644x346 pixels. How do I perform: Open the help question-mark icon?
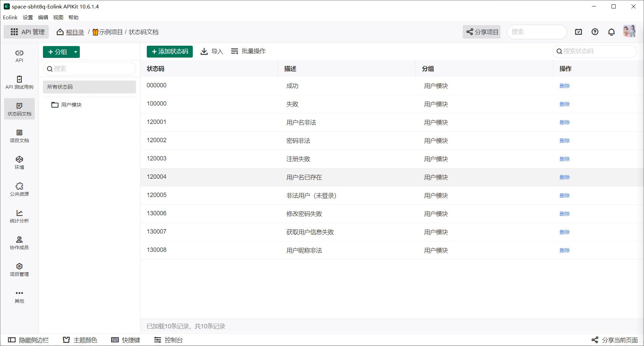click(x=595, y=32)
